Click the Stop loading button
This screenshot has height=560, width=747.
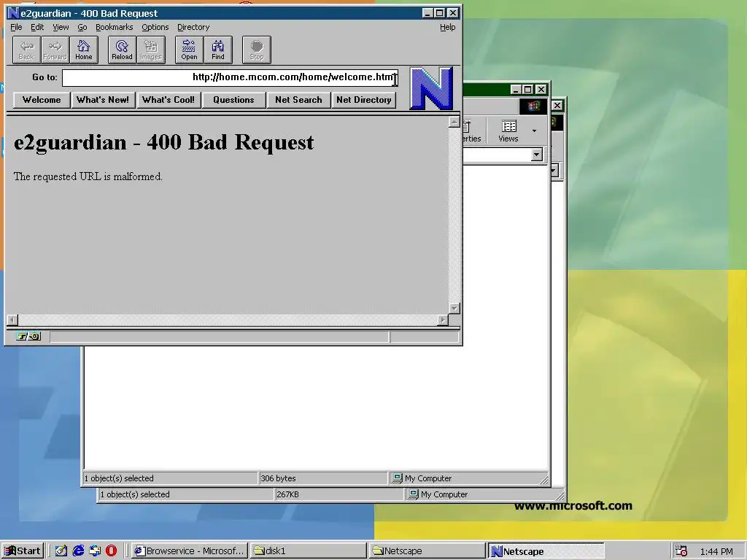(257, 50)
